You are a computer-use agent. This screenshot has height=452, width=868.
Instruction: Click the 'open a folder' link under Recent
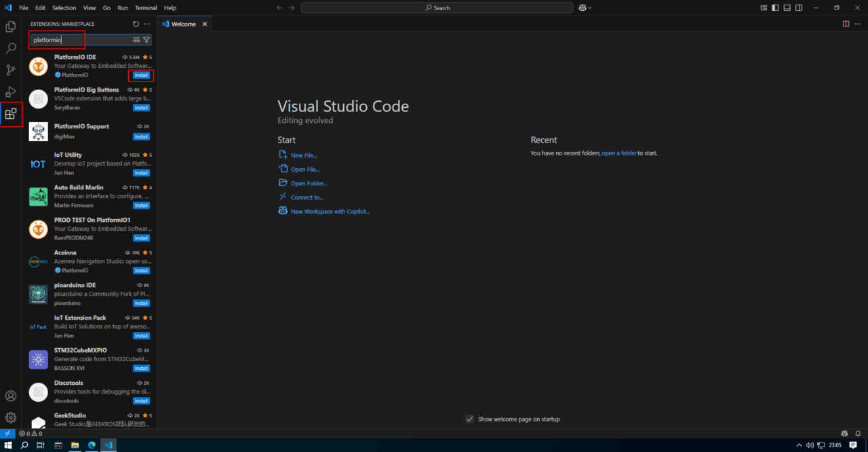pos(619,153)
